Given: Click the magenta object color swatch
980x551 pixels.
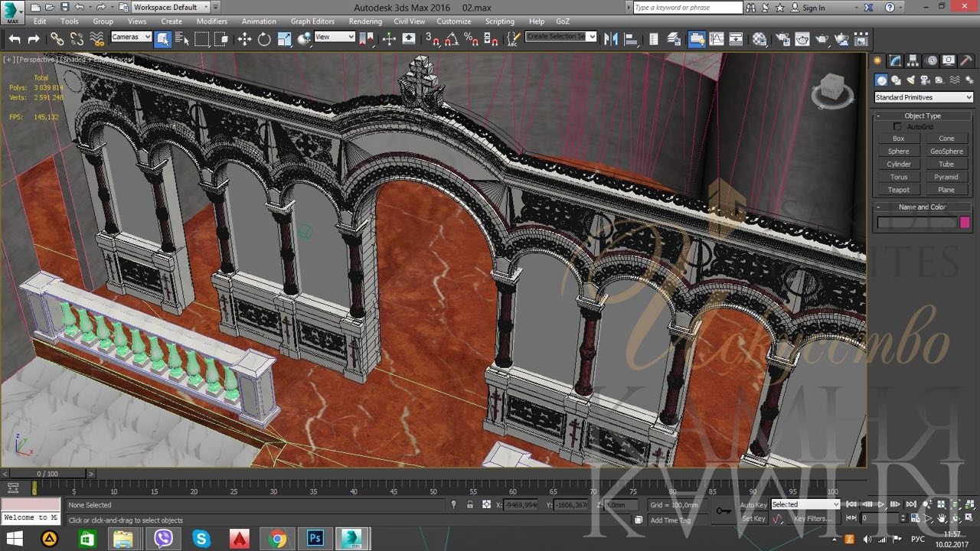Looking at the screenshot, I should (x=965, y=222).
